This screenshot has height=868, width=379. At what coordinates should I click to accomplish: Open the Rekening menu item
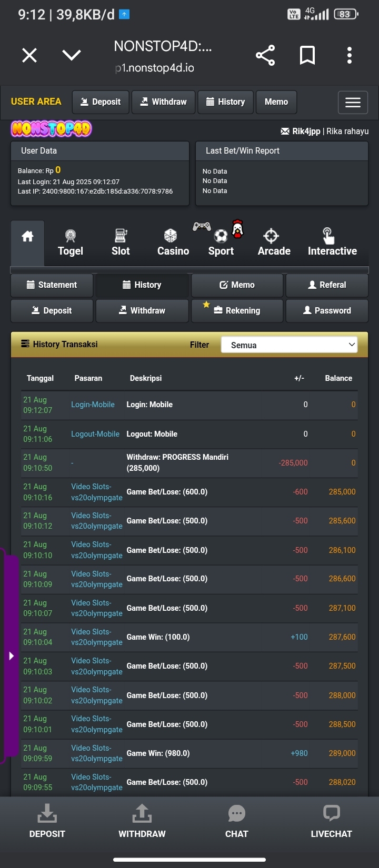click(237, 311)
